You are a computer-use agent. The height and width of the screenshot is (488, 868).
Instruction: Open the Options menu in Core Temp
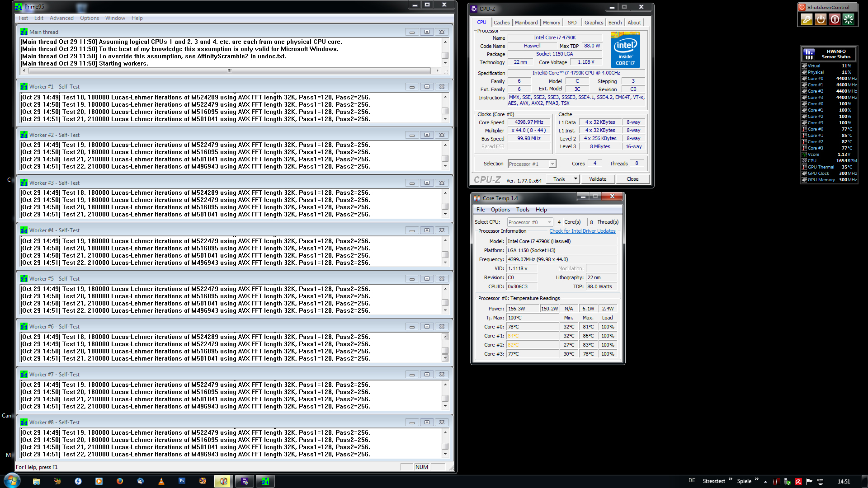[x=500, y=210]
